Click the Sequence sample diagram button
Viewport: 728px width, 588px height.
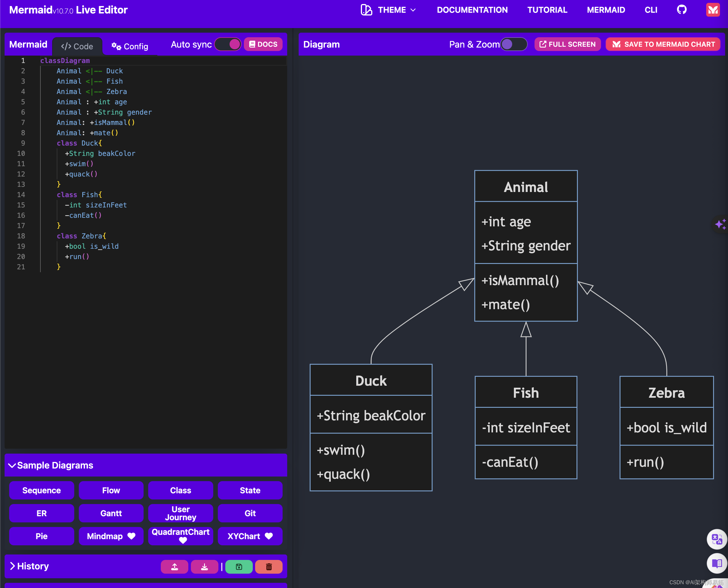41,490
